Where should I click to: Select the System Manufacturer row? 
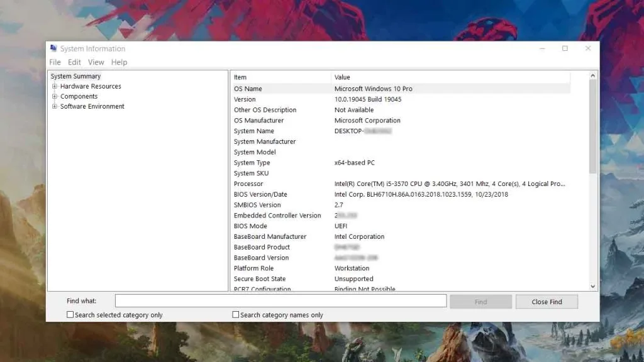tap(402, 141)
